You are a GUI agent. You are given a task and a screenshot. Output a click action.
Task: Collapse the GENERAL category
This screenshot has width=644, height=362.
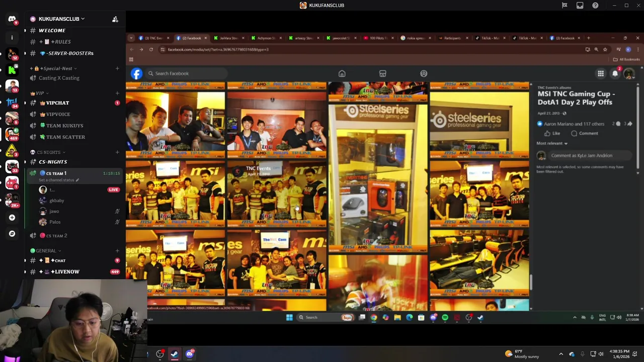tap(46, 250)
